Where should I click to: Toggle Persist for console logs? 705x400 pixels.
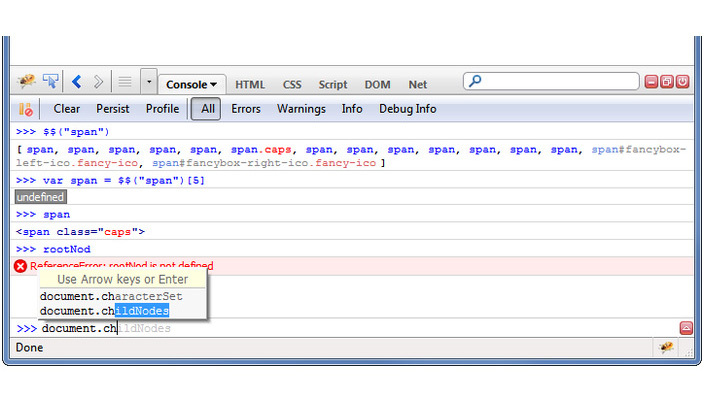coord(112,109)
